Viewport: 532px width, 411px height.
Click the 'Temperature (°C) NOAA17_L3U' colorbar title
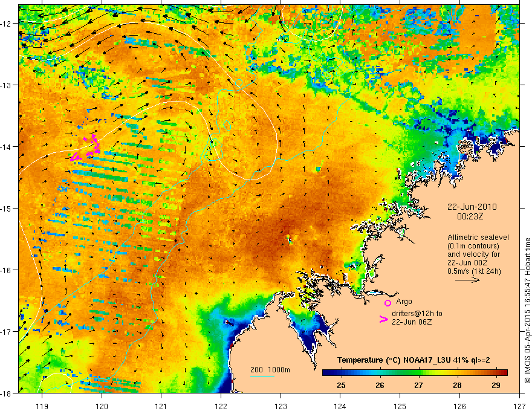(x=394, y=360)
